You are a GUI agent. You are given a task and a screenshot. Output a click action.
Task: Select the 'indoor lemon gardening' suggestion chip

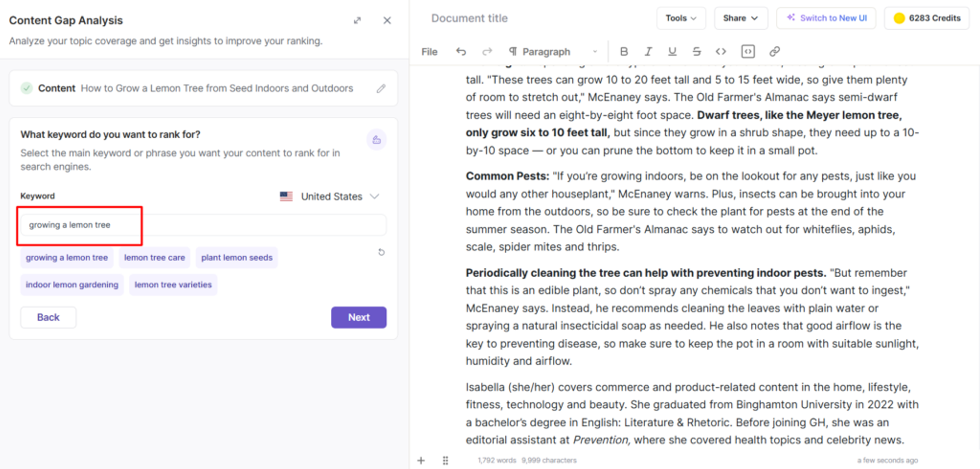point(72,285)
